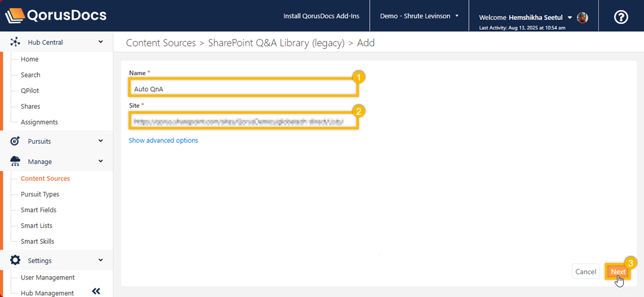Screen dimensions: 644x297
Task: Open the Demo - Shrute Levinson dropdown
Action: tap(419, 16)
